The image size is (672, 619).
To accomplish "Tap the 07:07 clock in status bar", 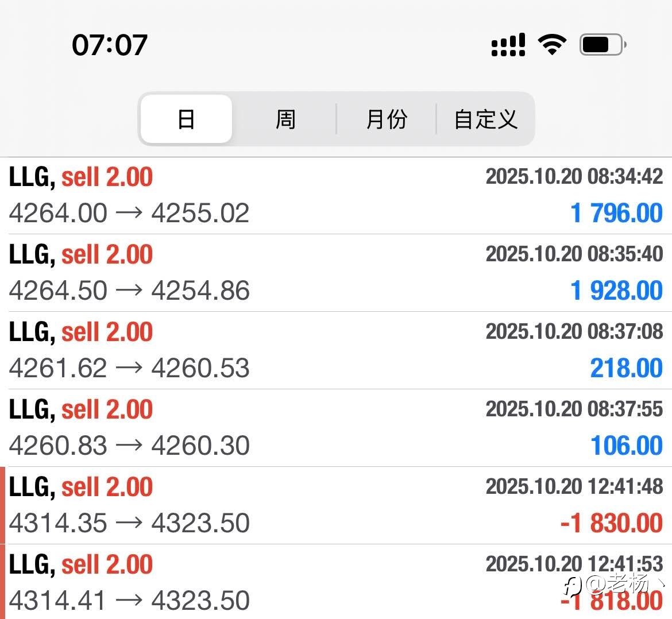I will coord(110,45).
